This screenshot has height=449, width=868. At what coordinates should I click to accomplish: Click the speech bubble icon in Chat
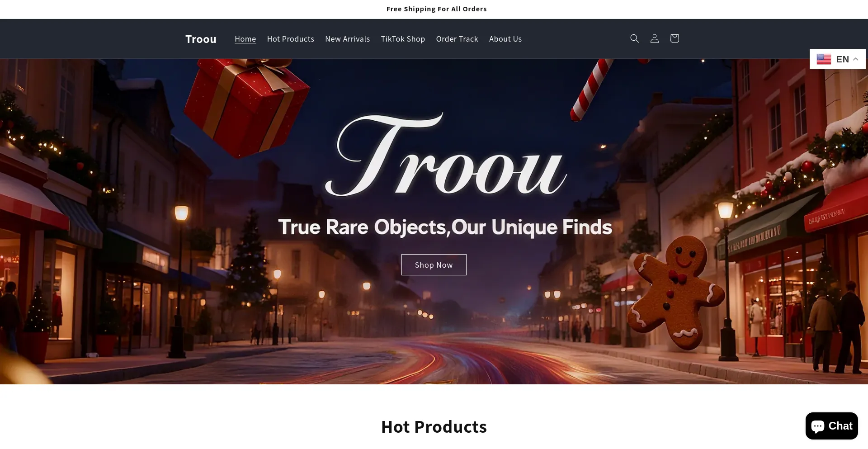tap(818, 426)
